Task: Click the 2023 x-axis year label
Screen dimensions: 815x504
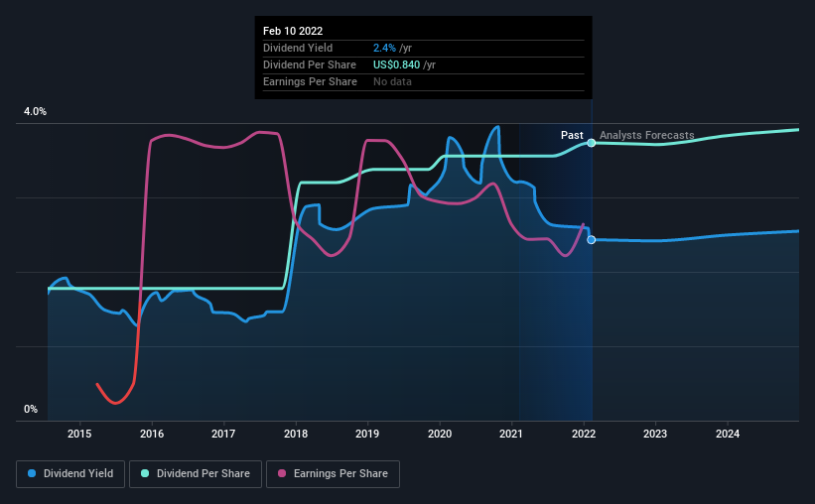Action: (x=655, y=434)
